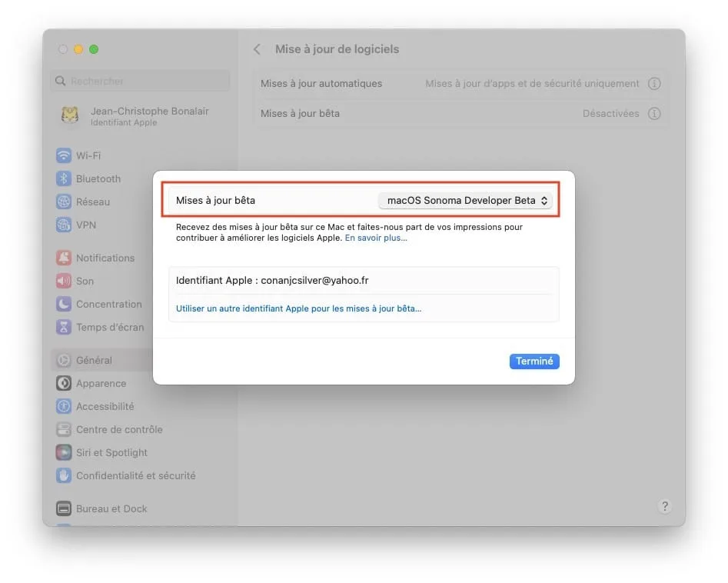Open the help question mark button
This screenshot has width=728, height=583.
(x=664, y=506)
